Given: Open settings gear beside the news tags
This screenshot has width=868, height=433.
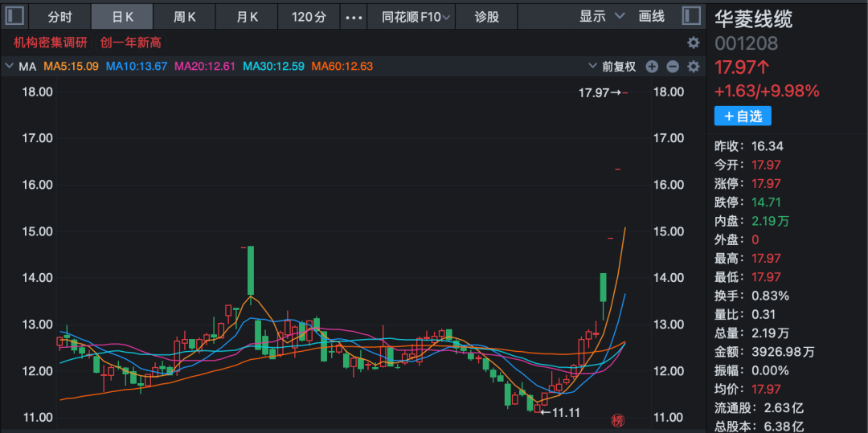Looking at the screenshot, I should point(693,43).
